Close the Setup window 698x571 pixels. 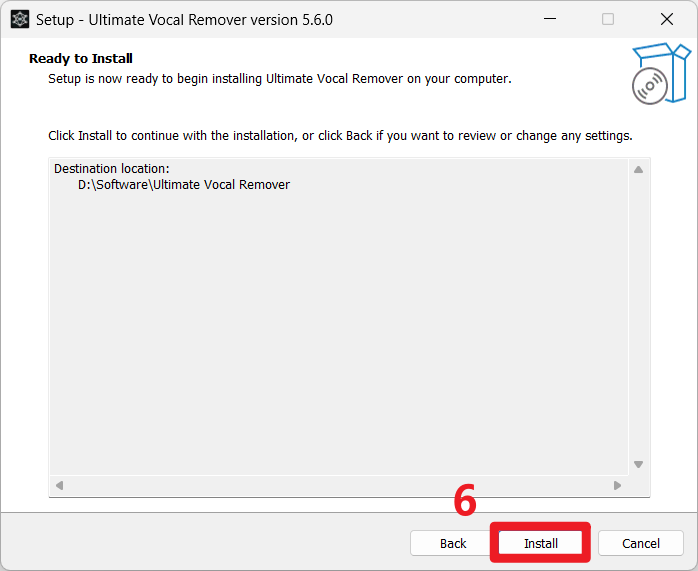tap(666, 19)
